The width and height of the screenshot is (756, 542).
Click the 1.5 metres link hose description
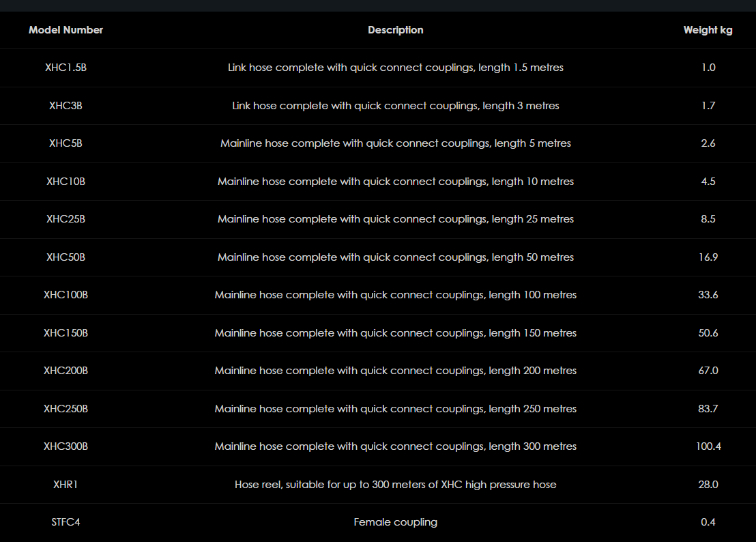(x=395, y=68)
